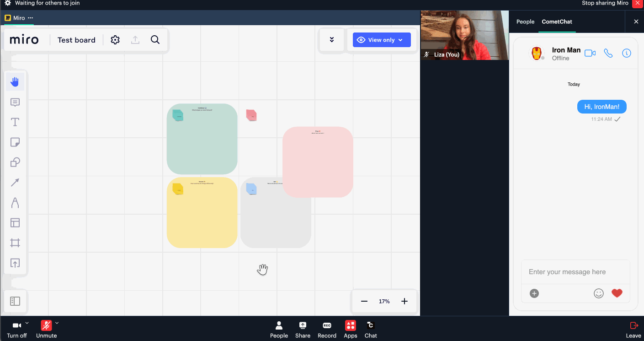Click the miro logo

[24, 40]
